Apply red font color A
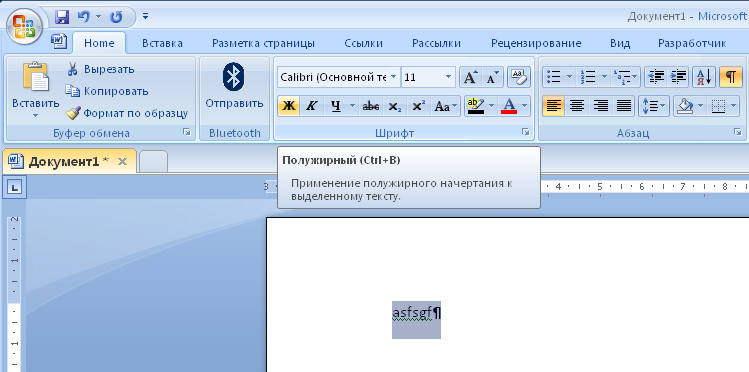 pos(509,106)
